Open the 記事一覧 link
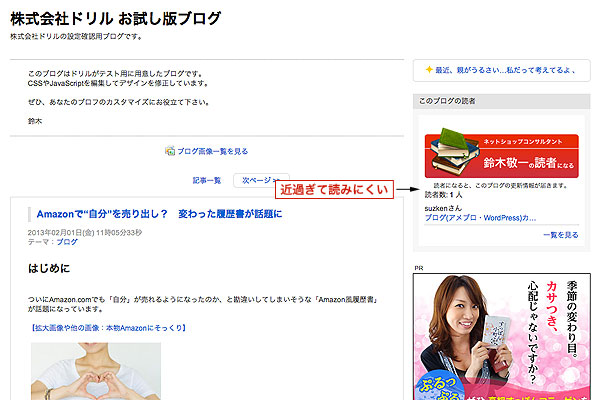The image size is (600, 400). tap(207, 180)
